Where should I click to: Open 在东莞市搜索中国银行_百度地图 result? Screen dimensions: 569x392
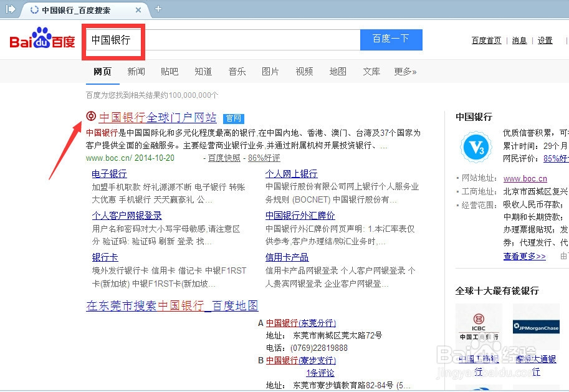pyautogui.click(x=172, y=305)
